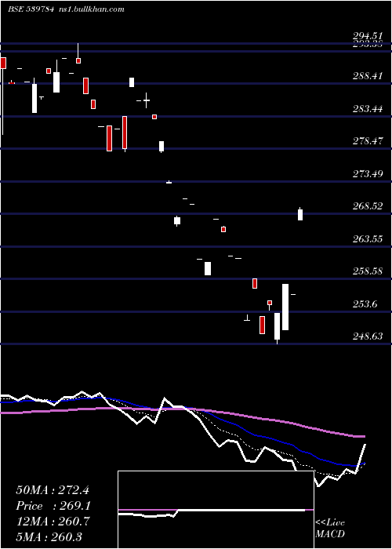The height and width of the screenshot is (549, 392).
Task: Click the 288.41 price level label
Action: coord(368,75)
